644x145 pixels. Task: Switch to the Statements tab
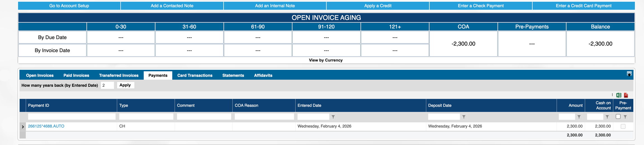coord(233,75)
